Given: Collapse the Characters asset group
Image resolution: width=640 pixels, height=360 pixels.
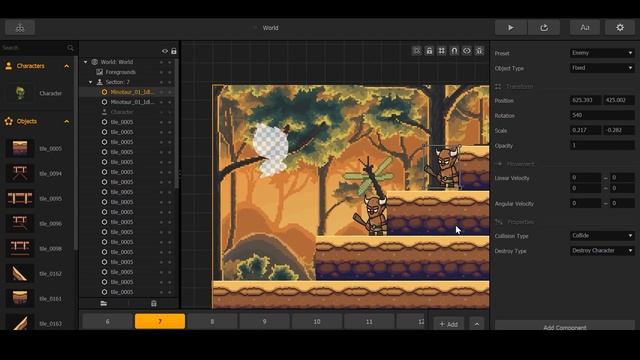Looking at the screenshot, I should pyautogui.click(x=67, y=66).
